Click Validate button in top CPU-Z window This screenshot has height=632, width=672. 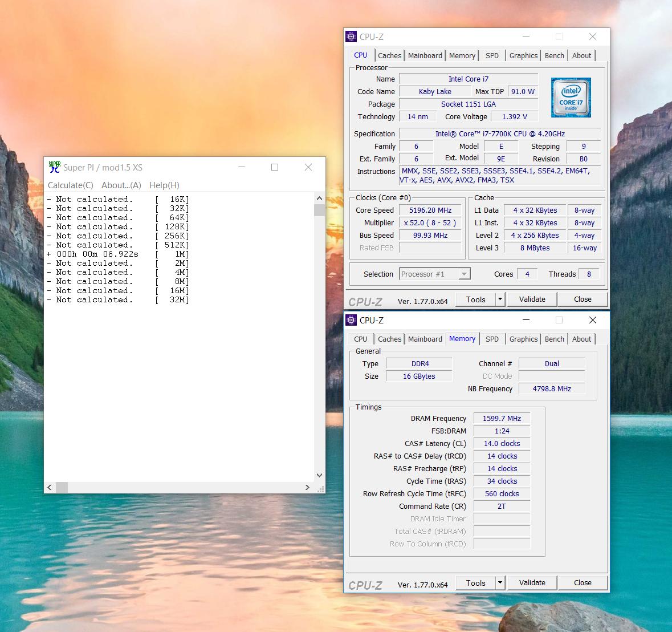(532, 299)
